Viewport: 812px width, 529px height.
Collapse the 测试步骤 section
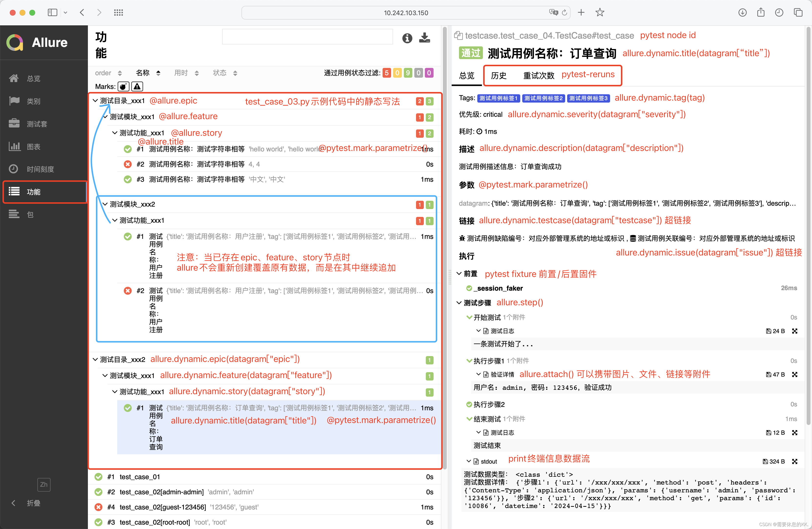(459, 302)
